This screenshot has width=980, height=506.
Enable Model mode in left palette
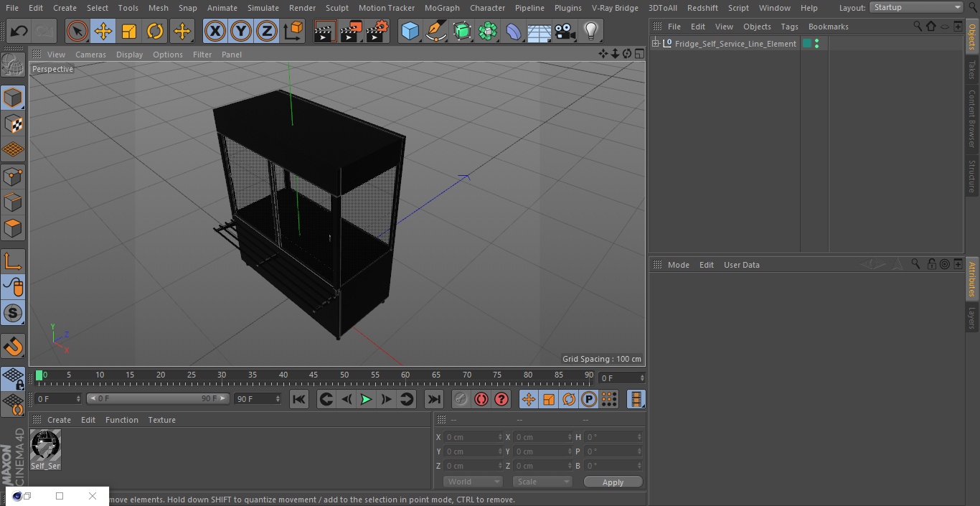click(x=13, y=98)
